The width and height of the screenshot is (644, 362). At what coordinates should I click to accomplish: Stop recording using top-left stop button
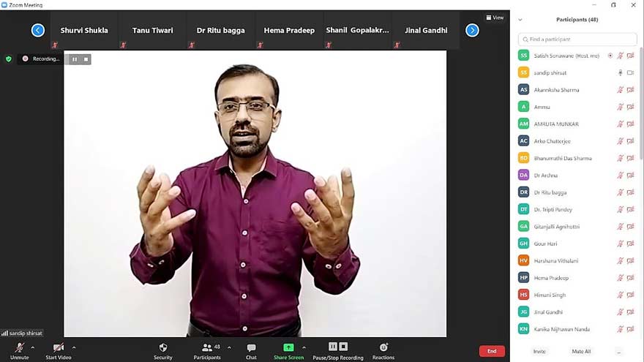[86, 59]
